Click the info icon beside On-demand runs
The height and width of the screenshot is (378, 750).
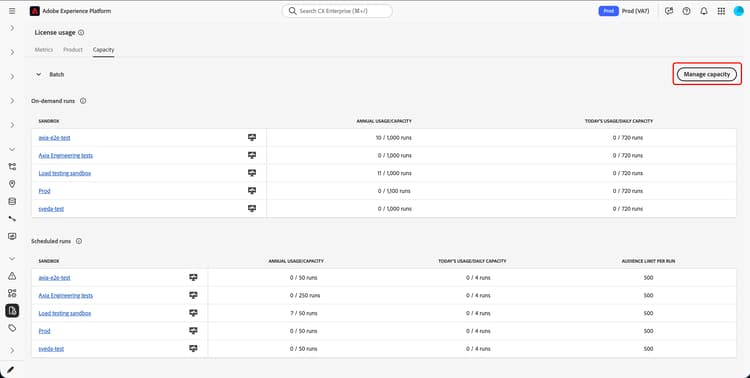pyautogui.click(x=83, y=101)
